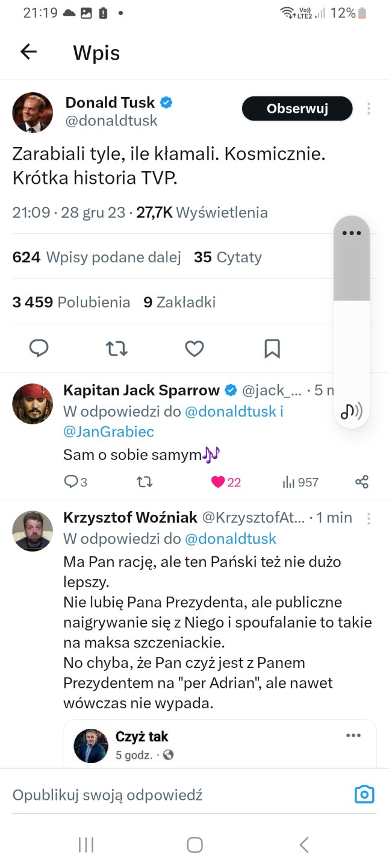Open camera for reply photo

364,794
